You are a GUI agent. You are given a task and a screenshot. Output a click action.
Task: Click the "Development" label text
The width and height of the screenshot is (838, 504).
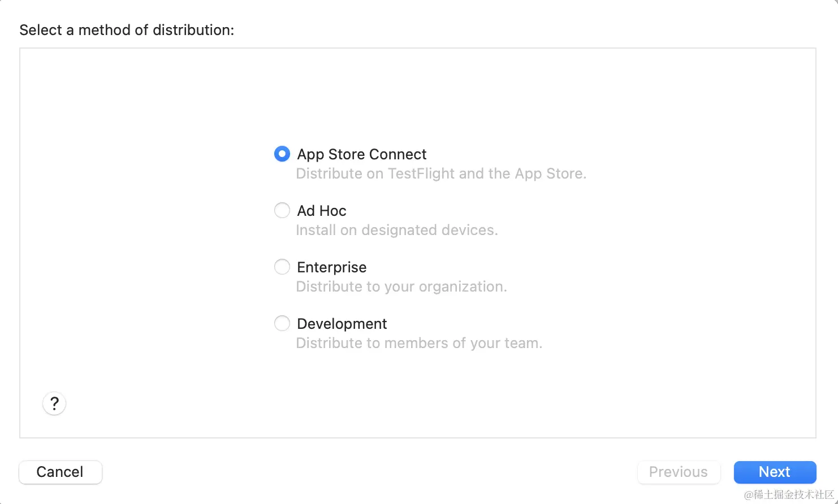tap(342, 324)
